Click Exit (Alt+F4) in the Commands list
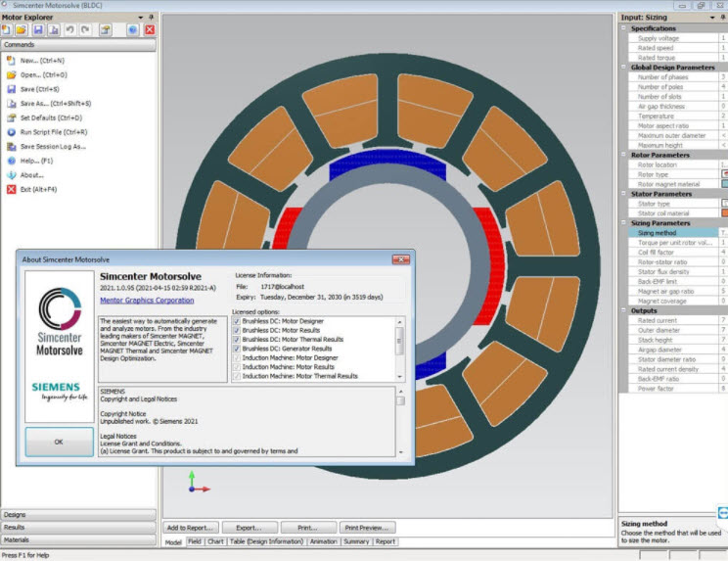 click(x=38, y=190)
